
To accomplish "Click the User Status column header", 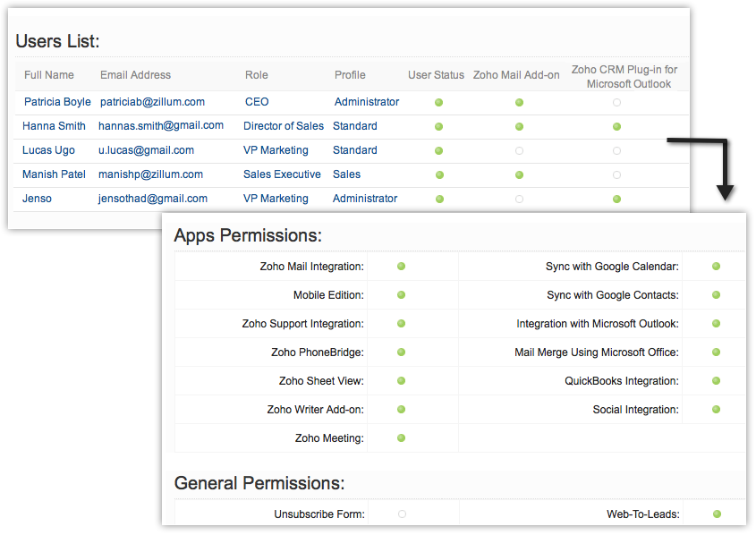I will tap(436, 75).
